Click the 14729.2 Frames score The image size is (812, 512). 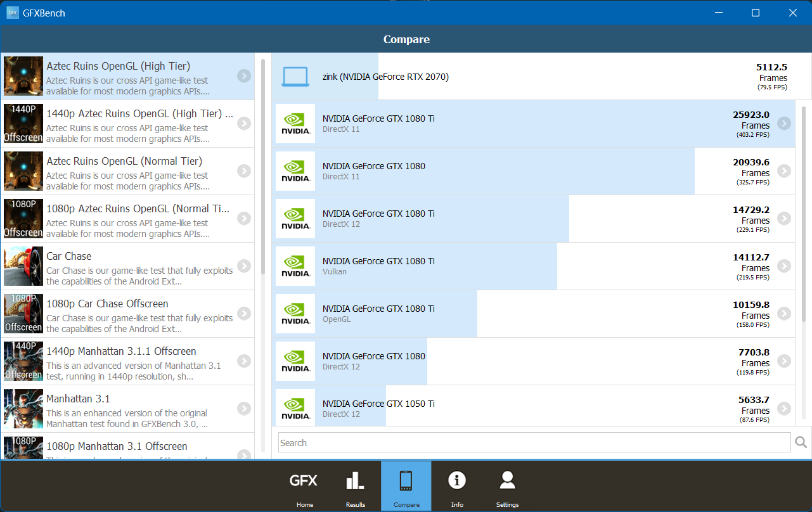751,219
